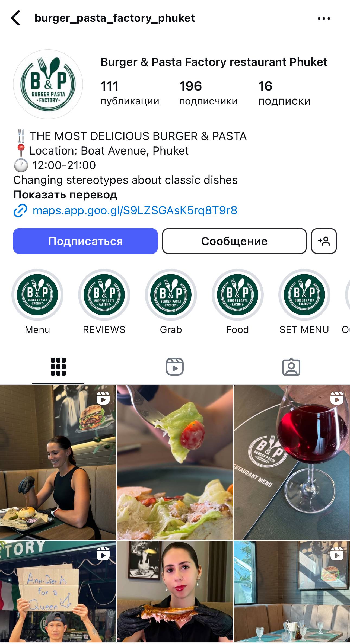
Task: Open the Burger Pasta Factory profile picture
Action: (x=48, y=84)
